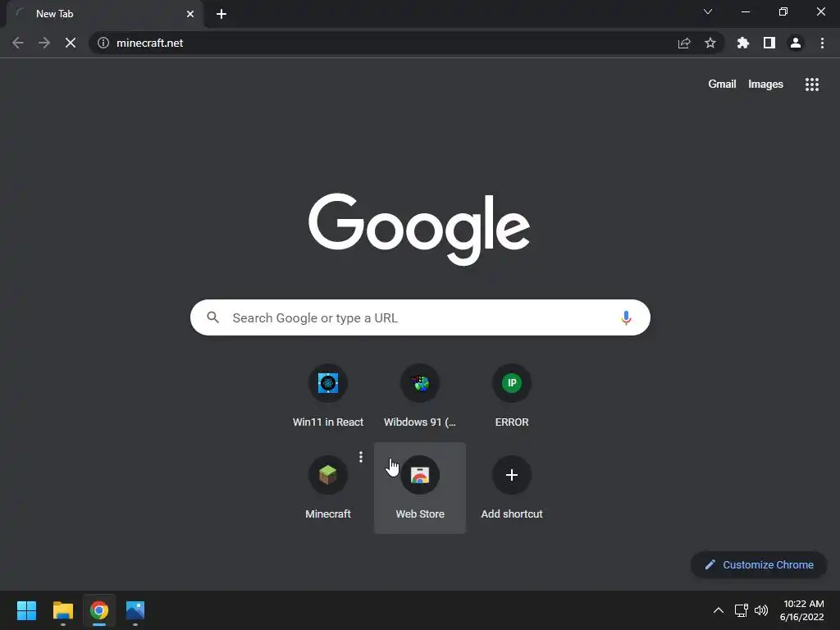Click the Add shortcut plus tile

coord(512,487)
